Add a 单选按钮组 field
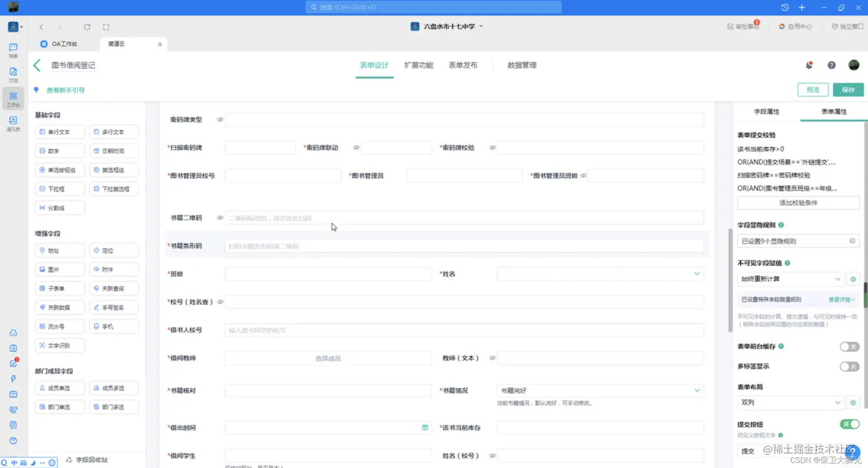The image size is (868, 468). pyautogui.click(x=60, y=170)
